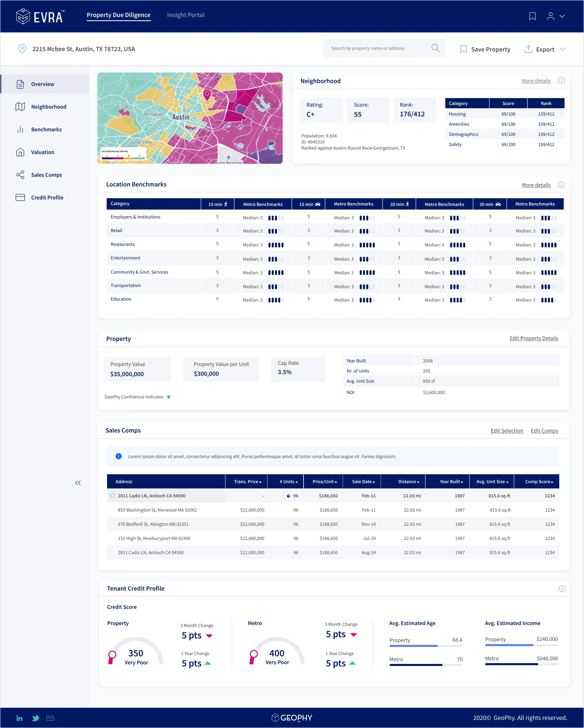This screenshot has height=728, width=584.
Task: Click the Housing category row
Action: click(505, 114)
